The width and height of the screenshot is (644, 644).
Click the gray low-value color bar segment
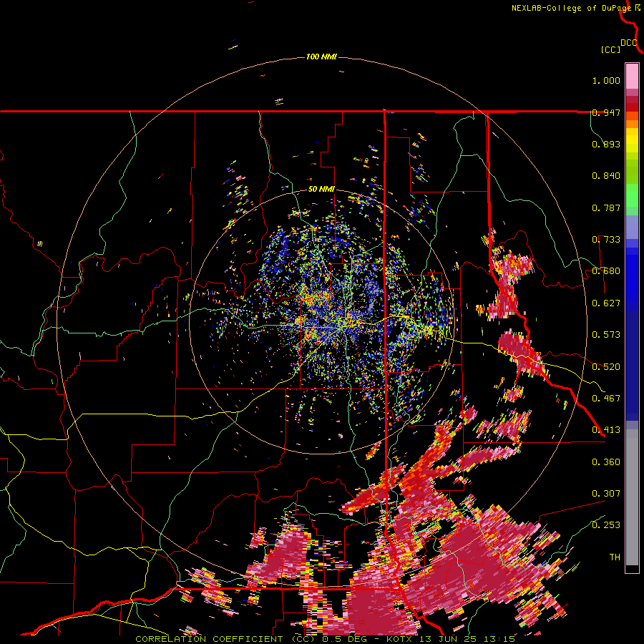(x=632, y=497)
